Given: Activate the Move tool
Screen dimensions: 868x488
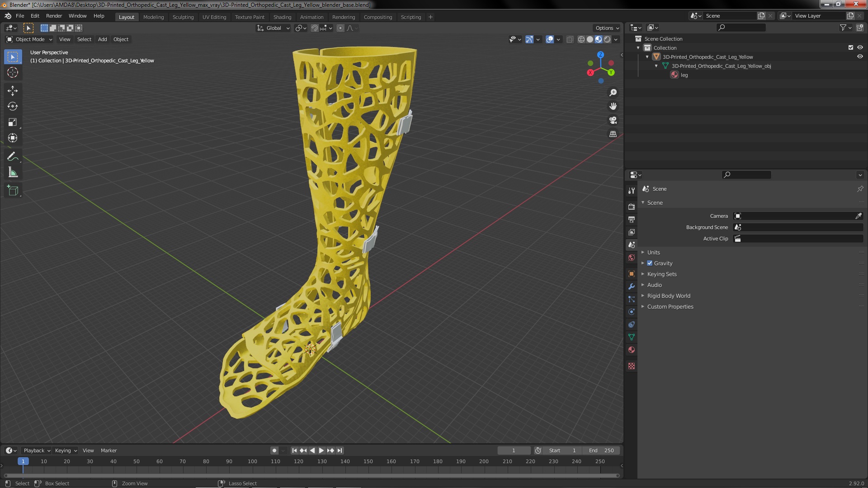Looking at the screenshot, I should [x=13, y=91].
